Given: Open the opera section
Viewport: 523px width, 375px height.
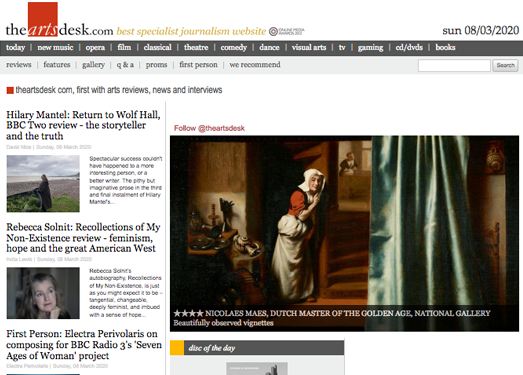Looking at the screenshot, I should coord(95,47).
